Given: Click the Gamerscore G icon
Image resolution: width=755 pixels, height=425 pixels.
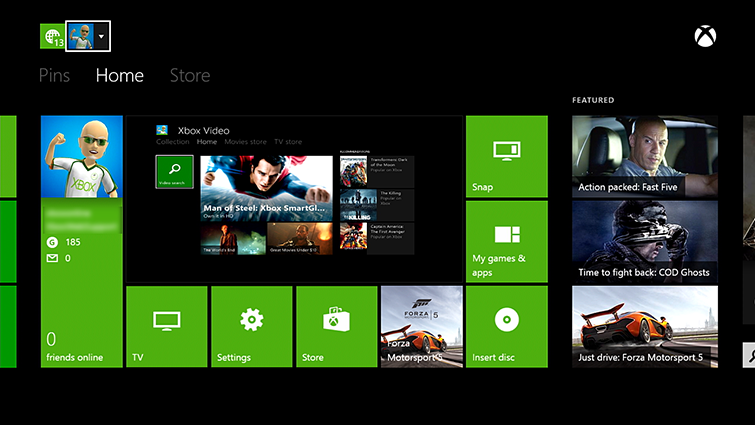Looking at the screenshot, I should coord(52,242).
